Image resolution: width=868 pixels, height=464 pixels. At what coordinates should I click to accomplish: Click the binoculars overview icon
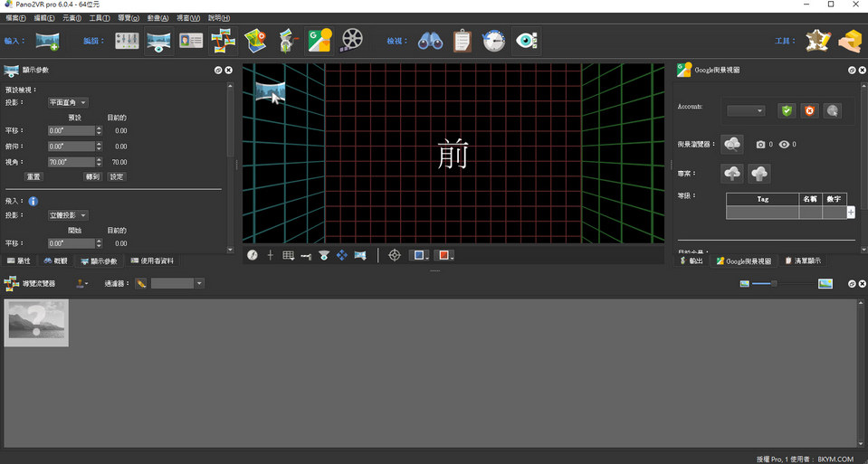429,41
